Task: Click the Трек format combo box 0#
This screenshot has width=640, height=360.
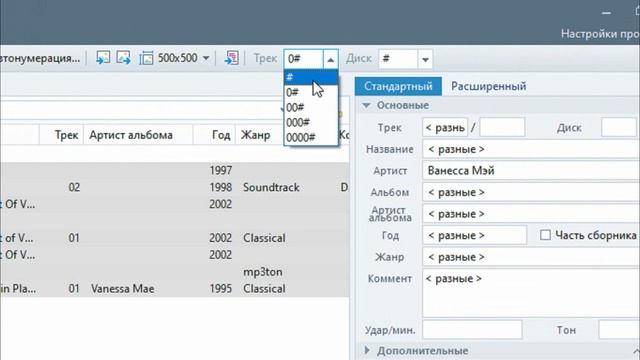Action: 304,59
